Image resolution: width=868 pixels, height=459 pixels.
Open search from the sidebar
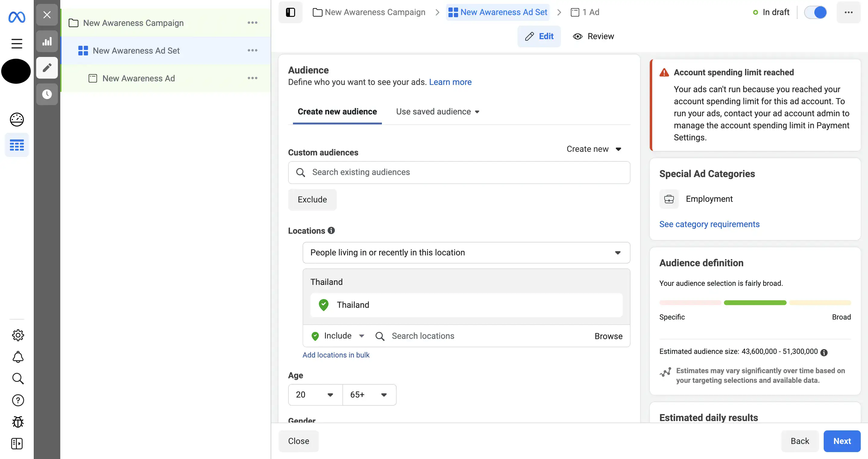18,379
